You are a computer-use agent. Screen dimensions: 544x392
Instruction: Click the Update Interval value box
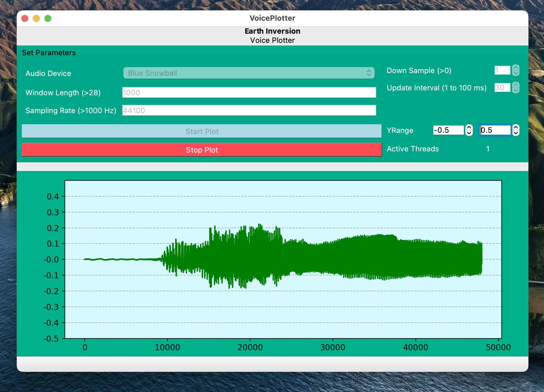[503, 88]
